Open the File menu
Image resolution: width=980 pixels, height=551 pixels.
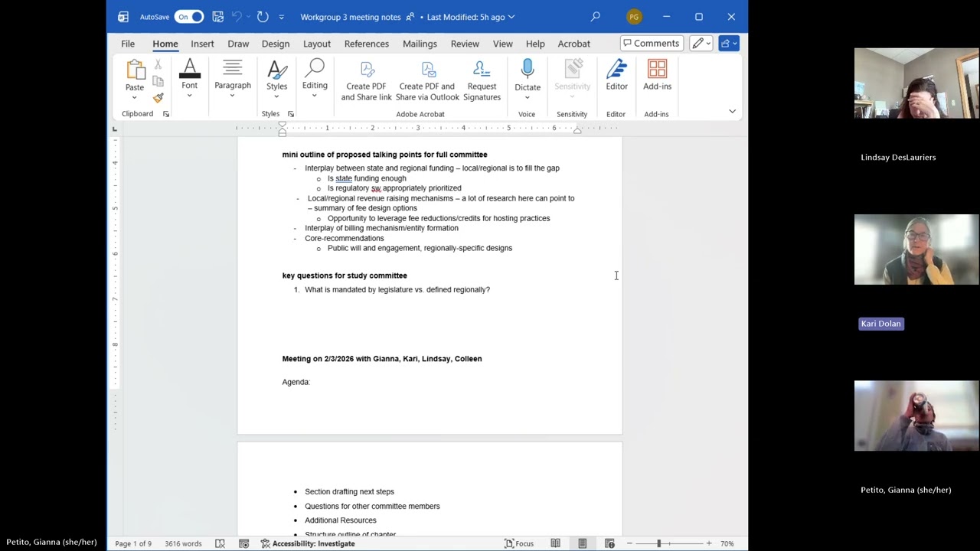pyautogui.click(x=128, y=44)
